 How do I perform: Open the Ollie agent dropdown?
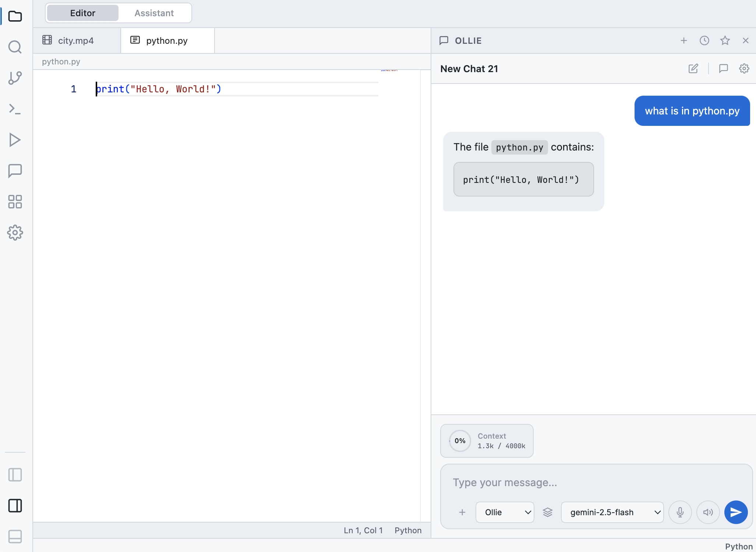pyautogui.click(x=505, y=512)
